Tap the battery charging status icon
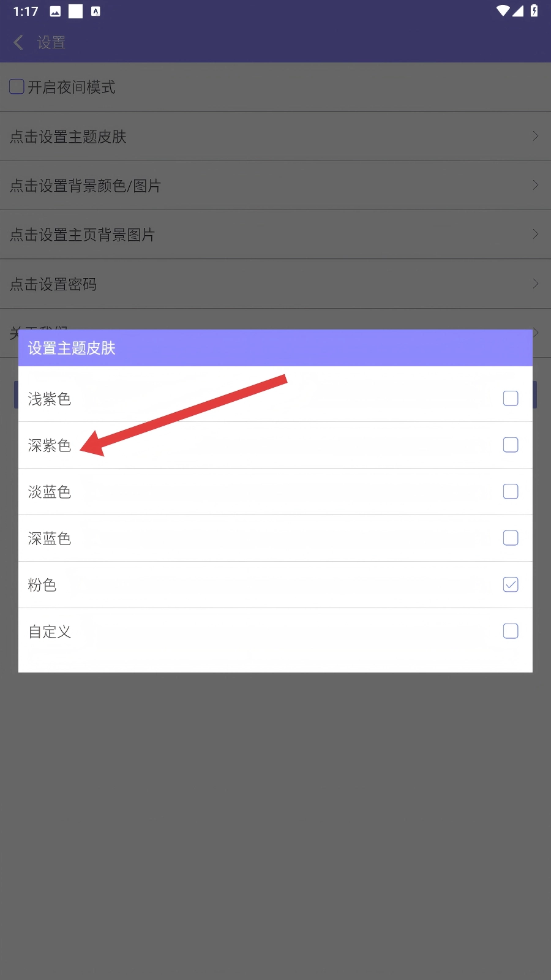 [534, 10]
